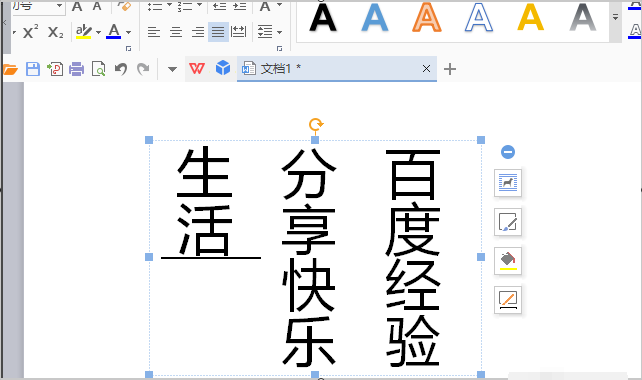642x380 pixels.
Task: Apply hollow blue outline WordArt style
Action: point(479,18)
